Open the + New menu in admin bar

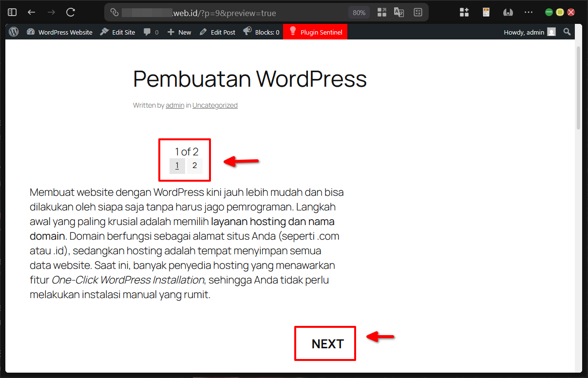[x=179, y=32]
